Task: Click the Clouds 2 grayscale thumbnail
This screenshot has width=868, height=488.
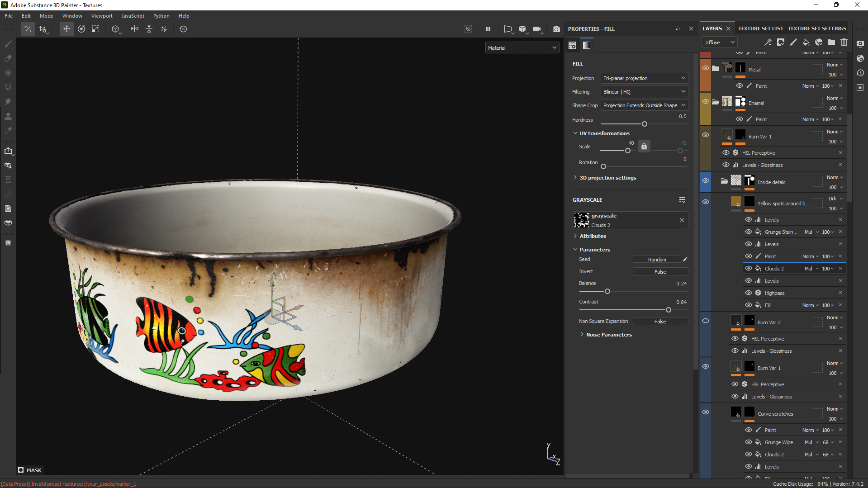Action: [x=581, y=220]
